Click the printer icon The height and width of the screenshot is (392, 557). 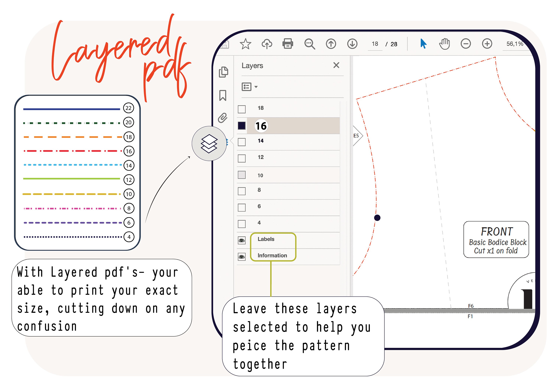pyautogui.click(x=288, y=44)
